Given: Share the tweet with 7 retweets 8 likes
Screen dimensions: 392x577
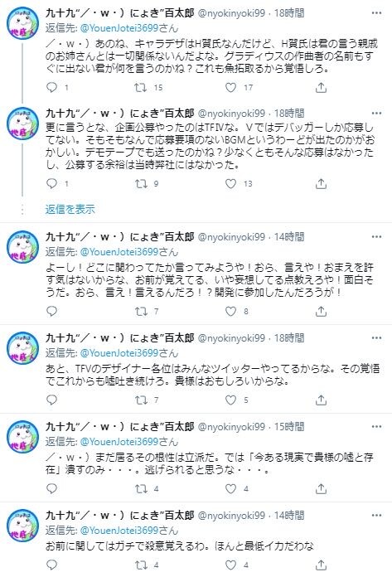Looking at the screenshot, I should pos(321,312).
